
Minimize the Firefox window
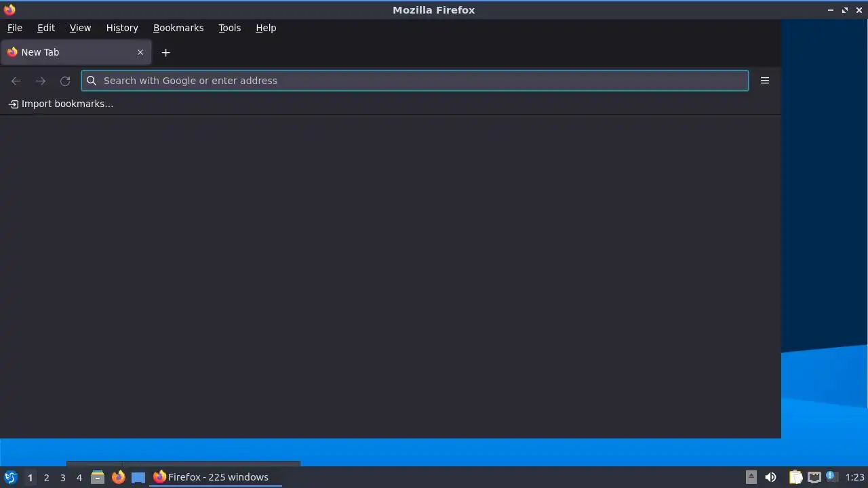pyautogui.click(x=831, y=10)
